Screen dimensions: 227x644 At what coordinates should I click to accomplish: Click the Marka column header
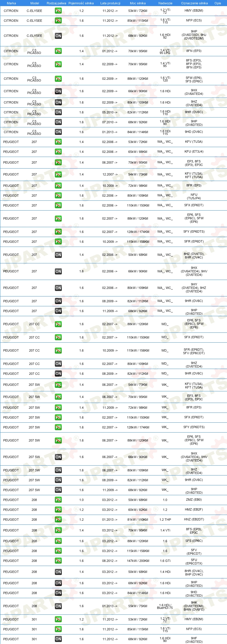(x=11, y=3)
